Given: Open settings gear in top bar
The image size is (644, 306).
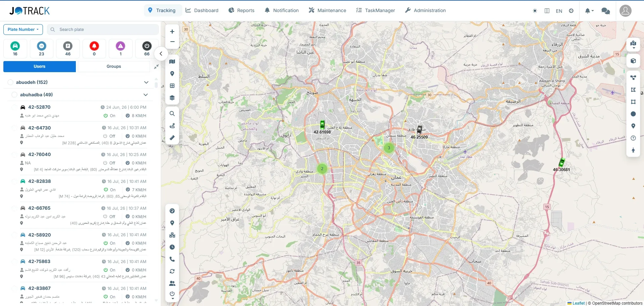Looking at the screenshot, I should pyautogui.click(x=571, y=11).
